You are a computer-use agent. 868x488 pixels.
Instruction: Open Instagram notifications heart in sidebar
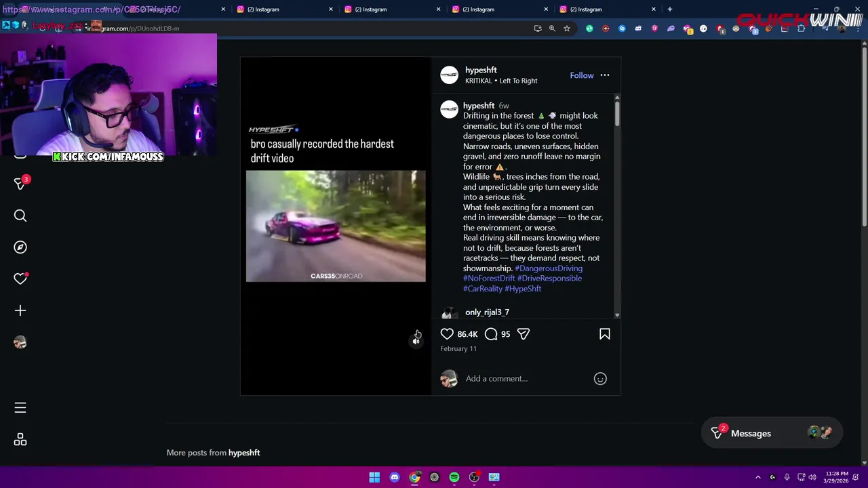click(20, 279)
